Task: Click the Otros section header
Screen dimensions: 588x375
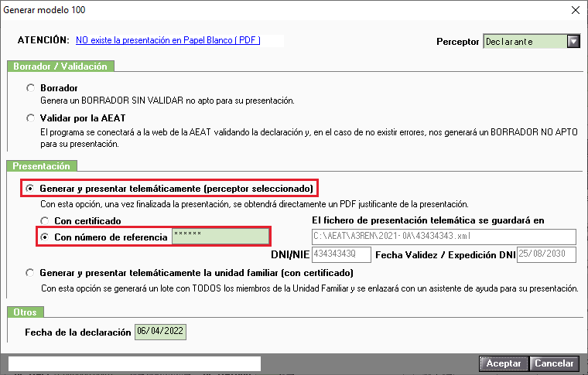Action: pos(25,312)
